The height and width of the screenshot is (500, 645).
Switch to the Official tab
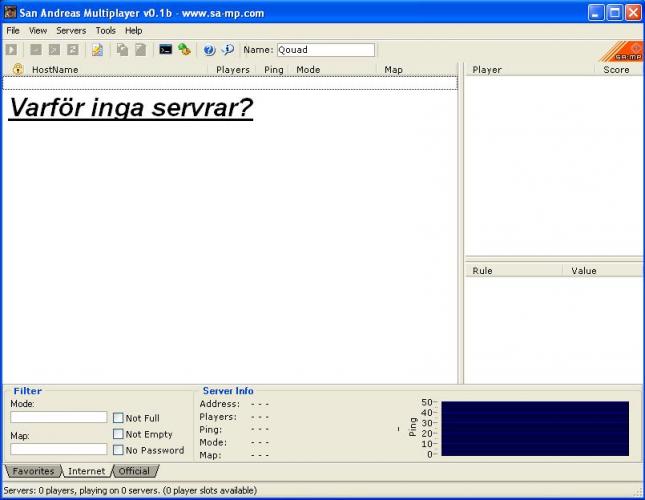134,471
